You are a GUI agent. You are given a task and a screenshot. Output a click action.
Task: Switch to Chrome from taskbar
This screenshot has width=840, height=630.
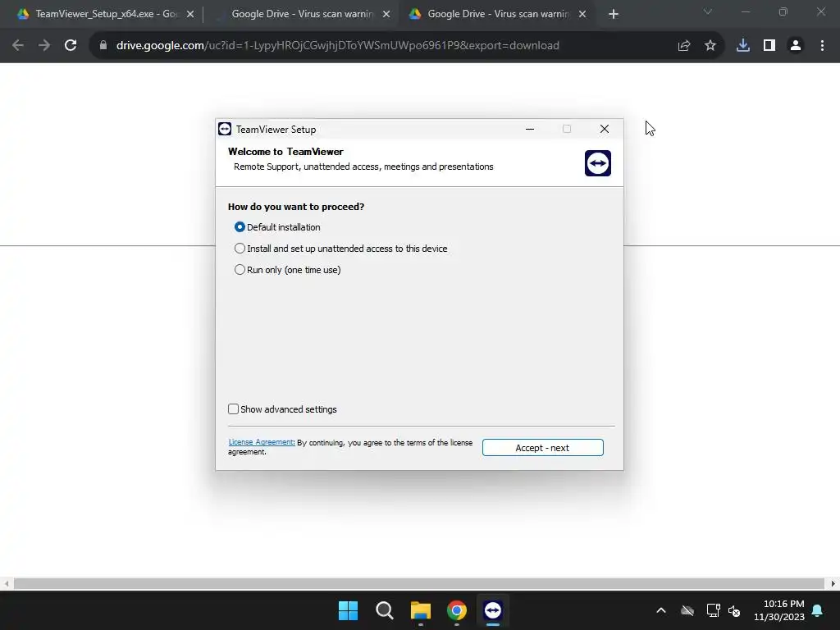point(457,610)
